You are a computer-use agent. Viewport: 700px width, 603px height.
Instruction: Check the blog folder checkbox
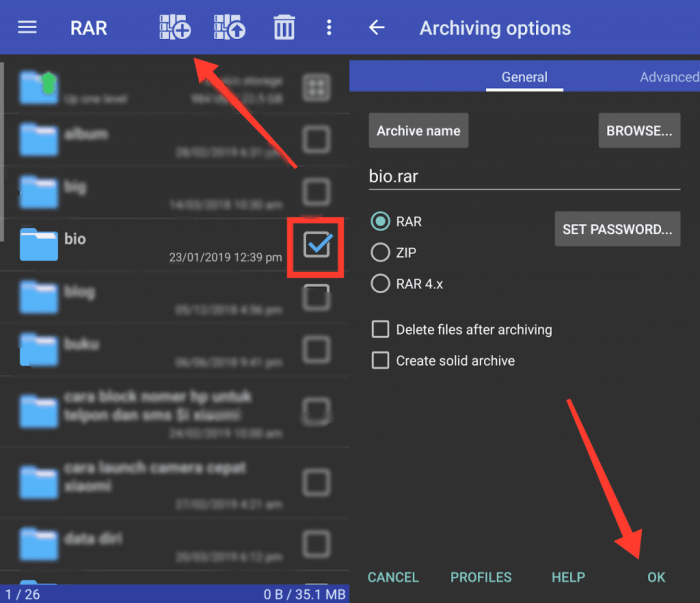coord(317,297)
